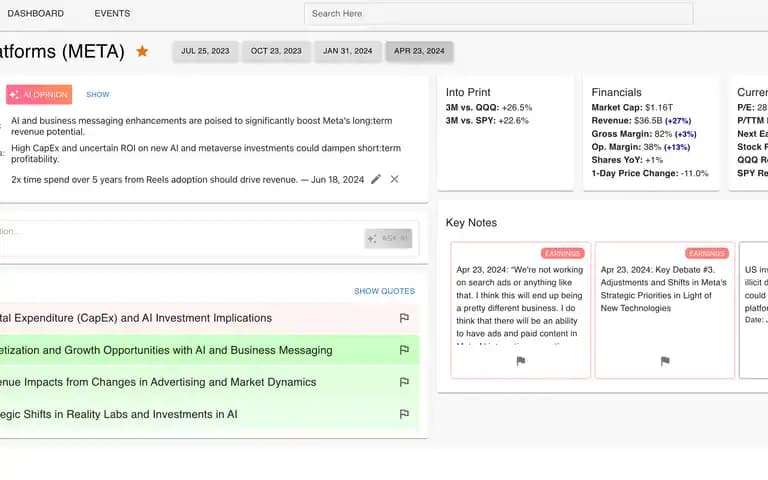Click the SHOW QUOTES link
This screenshot has height=480, width=768.
(x=384, y=291)
